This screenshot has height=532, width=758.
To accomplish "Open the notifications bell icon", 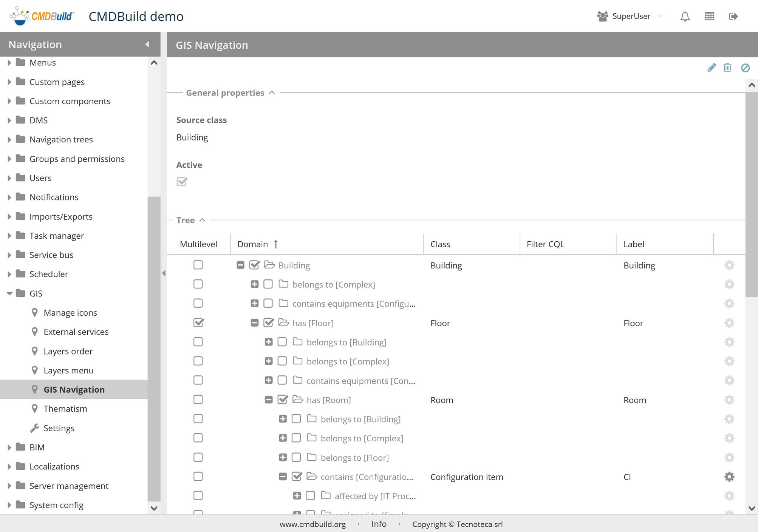I will pyautogui.click(x=685, y=16).
